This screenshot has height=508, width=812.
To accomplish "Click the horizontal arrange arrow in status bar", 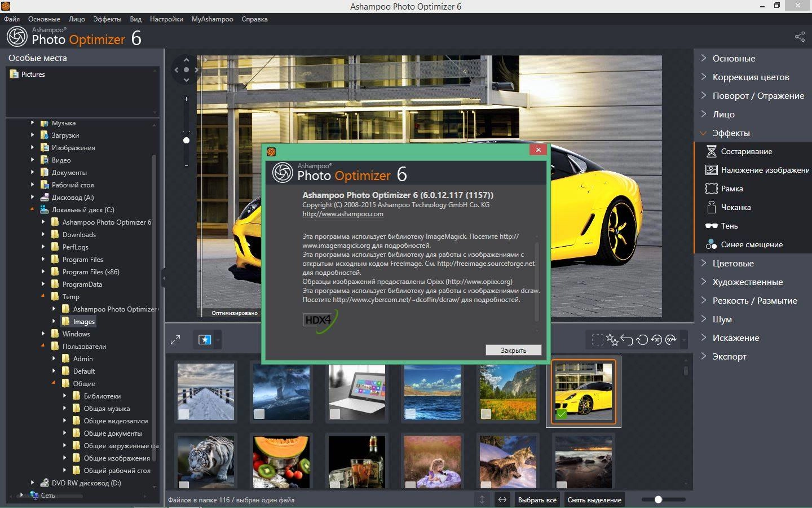I will [x=502, y=500].
